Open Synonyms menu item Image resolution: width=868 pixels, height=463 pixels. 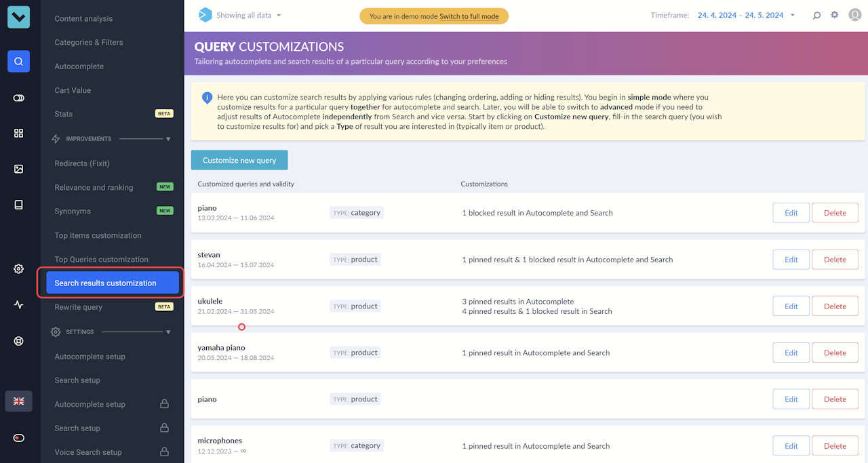tap(73, 211)
